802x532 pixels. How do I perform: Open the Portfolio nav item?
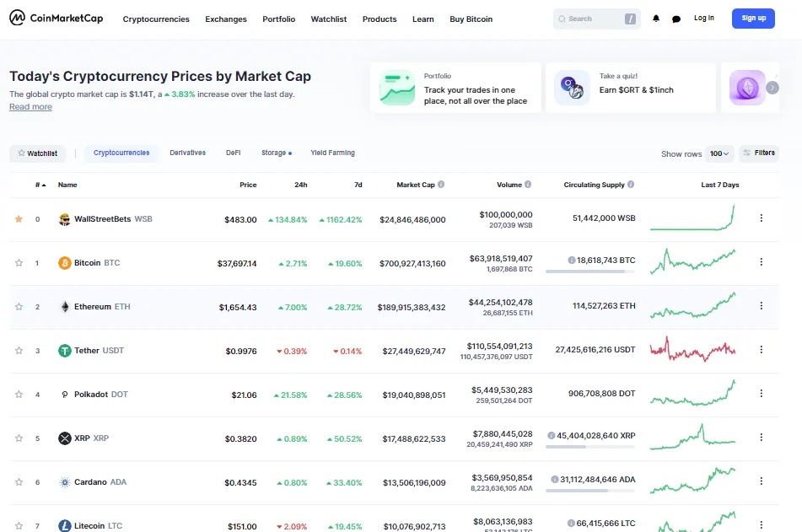(x=279, y=19)
